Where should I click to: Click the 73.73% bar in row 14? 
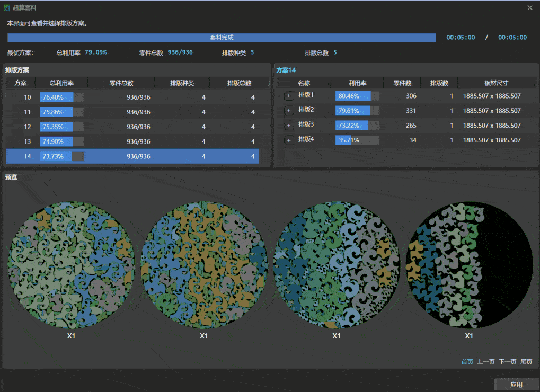click(61, 156)
